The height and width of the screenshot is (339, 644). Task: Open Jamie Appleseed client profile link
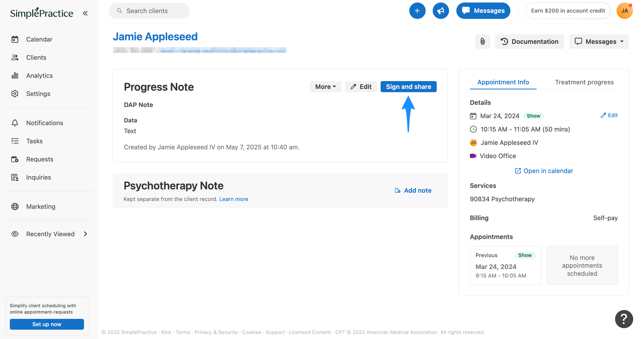(x=155, y=37)
